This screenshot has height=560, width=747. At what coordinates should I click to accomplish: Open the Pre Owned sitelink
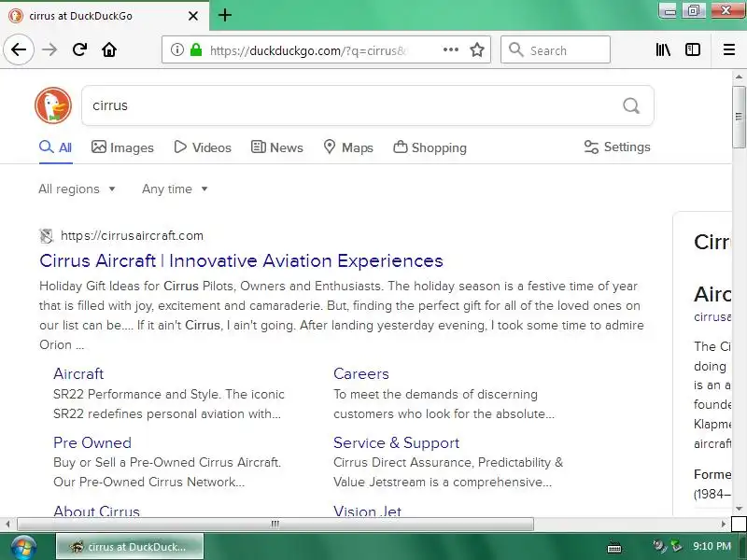pyautogui.click(x=92, y=442)
